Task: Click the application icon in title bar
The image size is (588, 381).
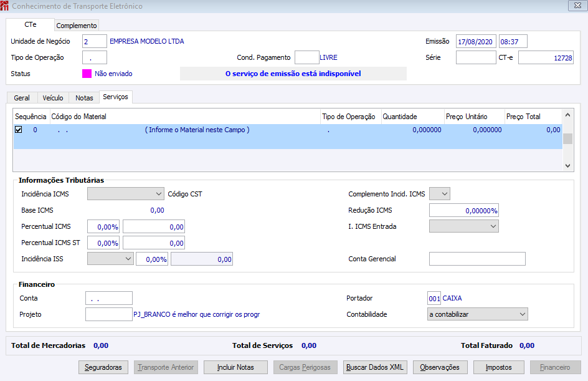Action: pyautogui.click(x=5, y=6)
